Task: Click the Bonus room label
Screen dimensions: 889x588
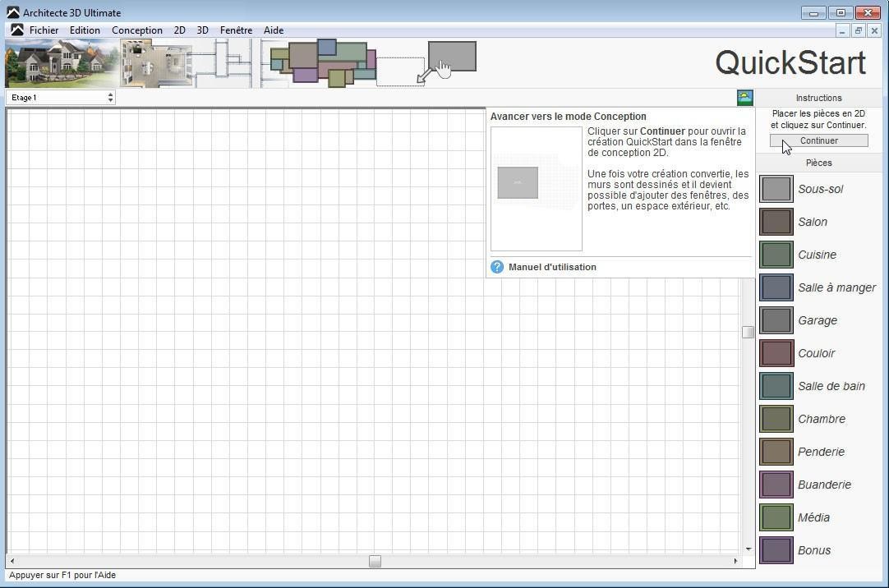Action: tap(814, 550)
